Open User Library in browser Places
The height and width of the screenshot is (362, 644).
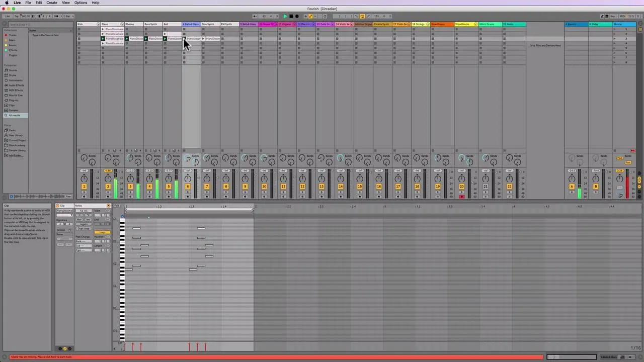click(15, 135)
